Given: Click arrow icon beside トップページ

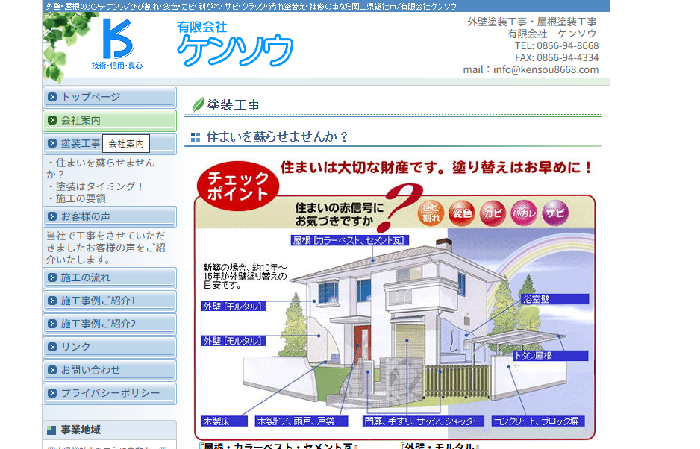Looking at the screenshot, I should [x=52, y=97].
